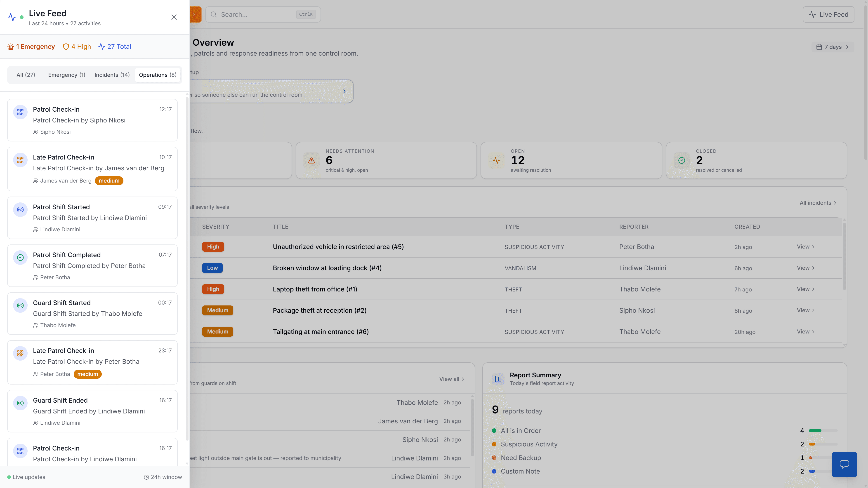Open the chat support button
Image resolution: width=868 pixels, height=488 pixels.
[x=844, y=465]
